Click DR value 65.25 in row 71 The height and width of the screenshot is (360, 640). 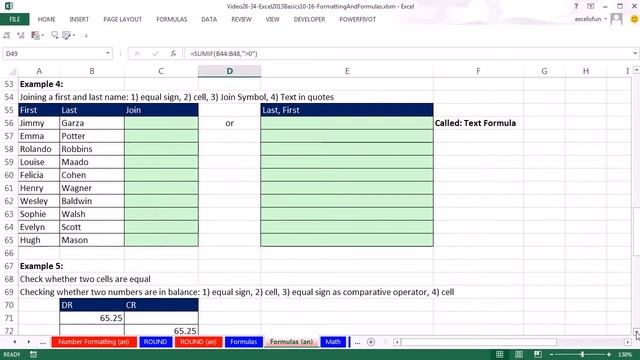(92, 318)
